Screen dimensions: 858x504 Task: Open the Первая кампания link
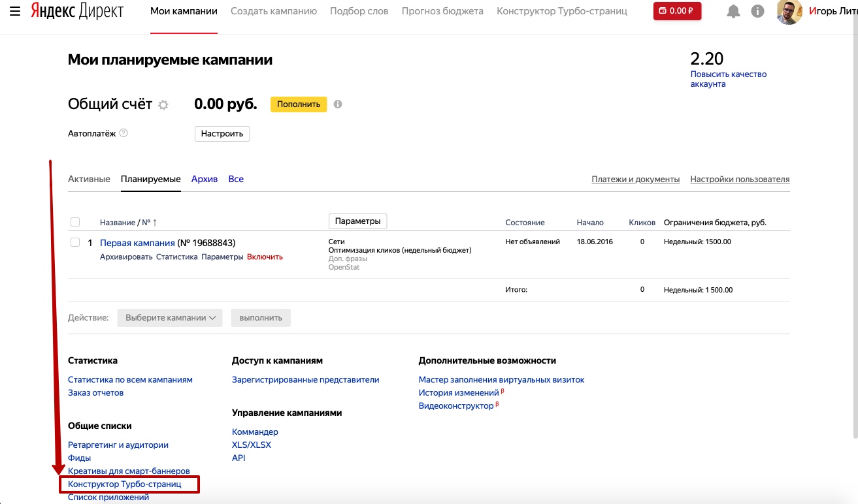[x=137, y=243]
